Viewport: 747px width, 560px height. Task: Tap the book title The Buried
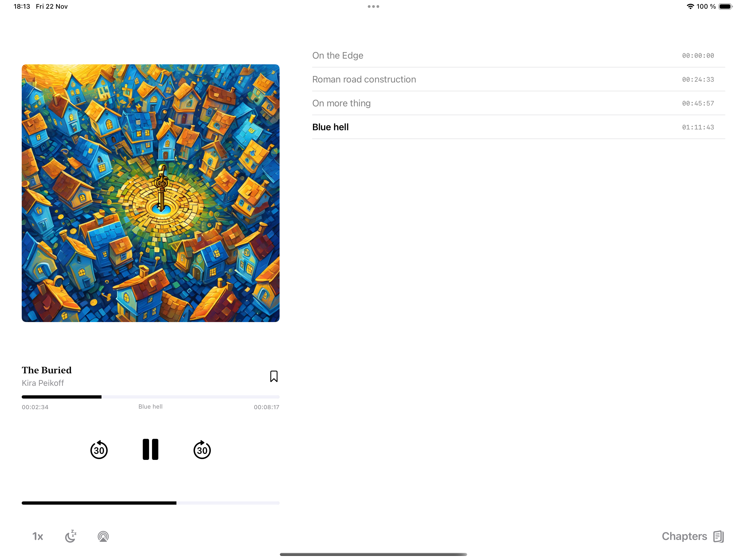(x=47, y=370)
